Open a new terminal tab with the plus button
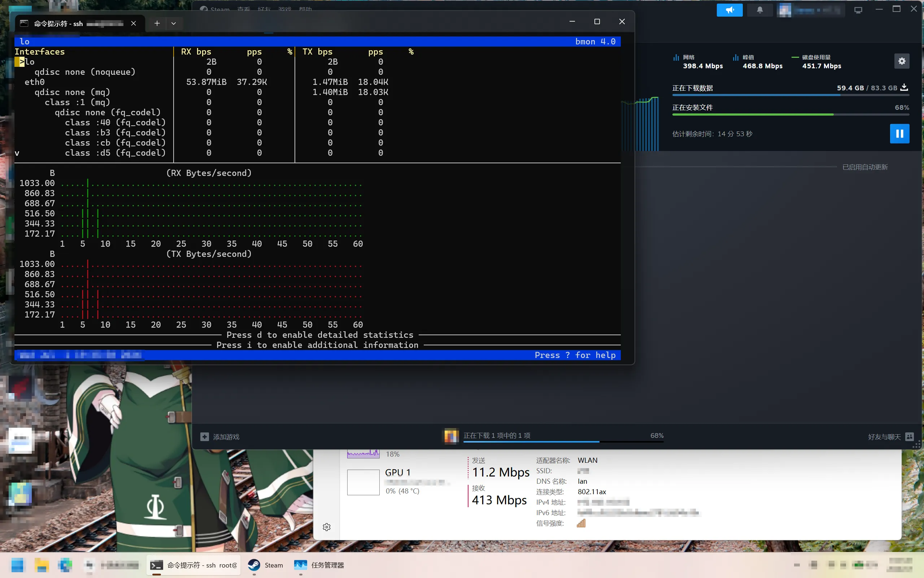924x578 pixels. (157, 23)
